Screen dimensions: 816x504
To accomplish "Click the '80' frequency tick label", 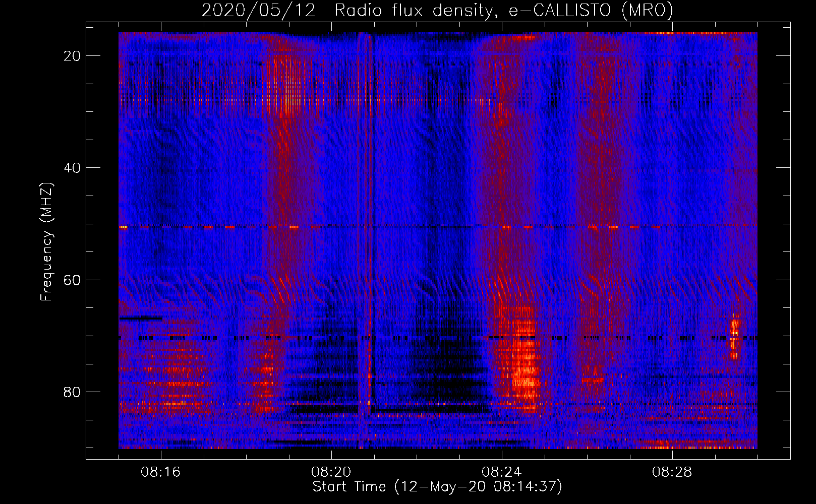I will pyautogui.click(x=72, y=392).
